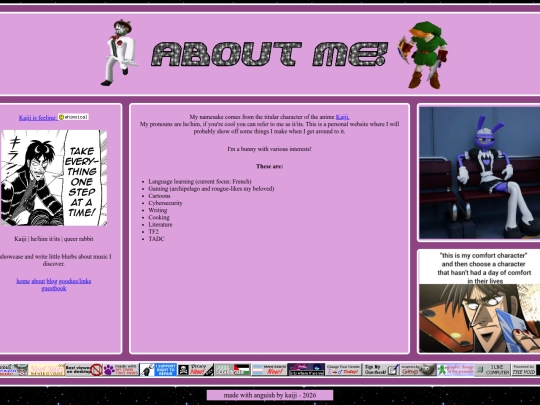Click the 'Graphics by Gimp' badge
The height and width of the screenshot is (405, 540).
click(418, 370)
